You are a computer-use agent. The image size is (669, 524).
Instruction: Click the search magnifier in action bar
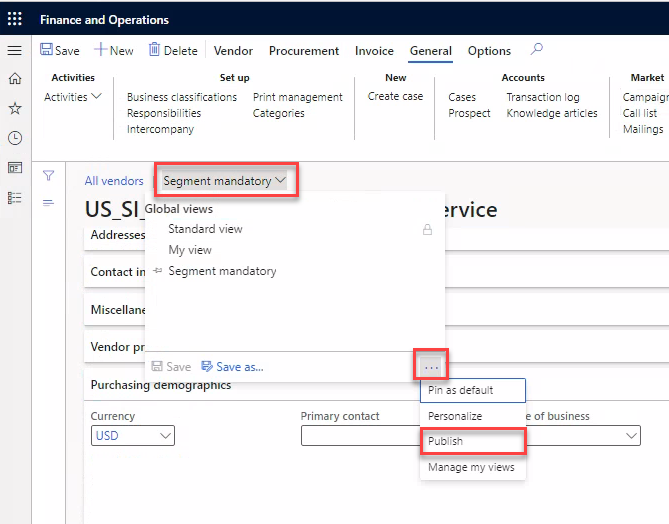tap(537, 49)
